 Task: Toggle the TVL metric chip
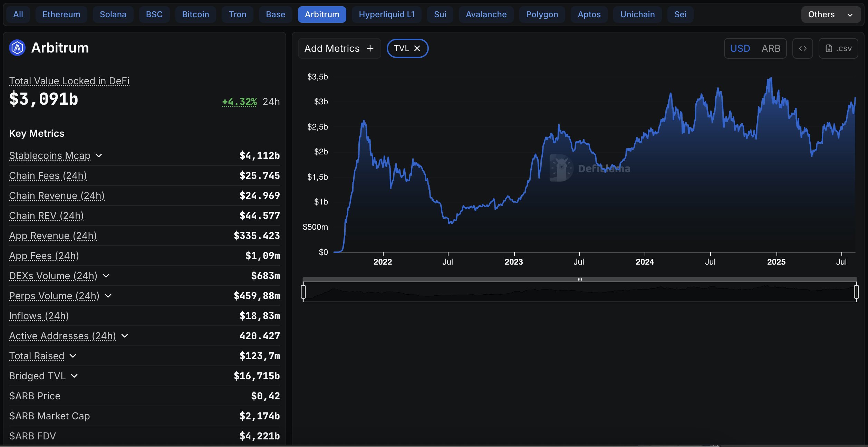pyautogui.click(x=401, y=48)
